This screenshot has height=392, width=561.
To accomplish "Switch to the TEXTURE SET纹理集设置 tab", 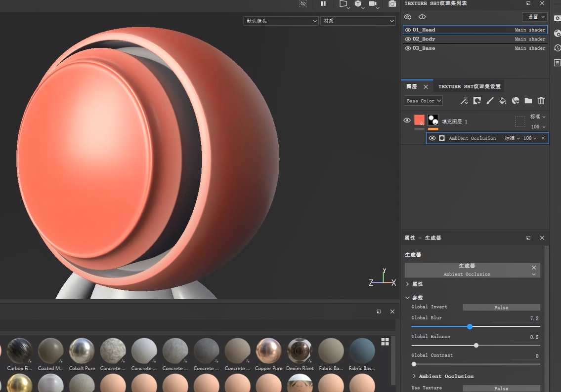I will (470, 86).
